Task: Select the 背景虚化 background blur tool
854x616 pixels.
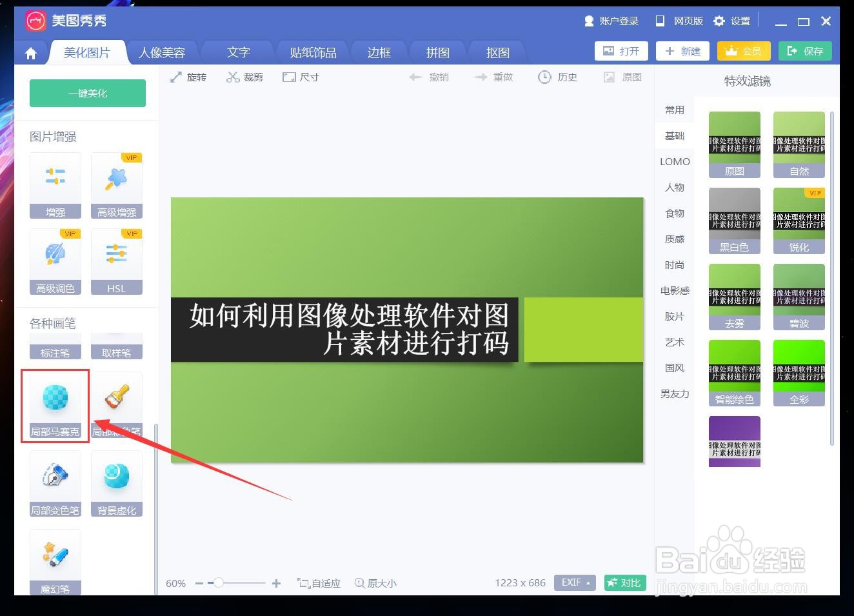Action: coord(117,484)
